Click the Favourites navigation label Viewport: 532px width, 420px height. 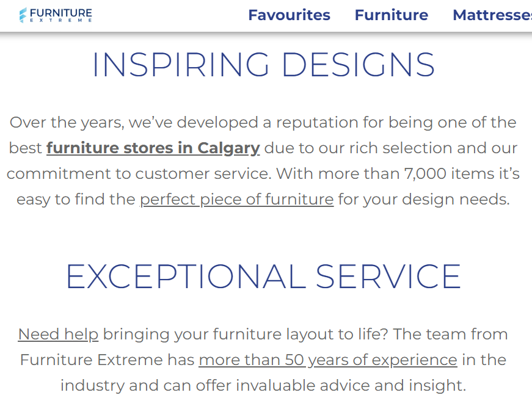coord(289,15)
